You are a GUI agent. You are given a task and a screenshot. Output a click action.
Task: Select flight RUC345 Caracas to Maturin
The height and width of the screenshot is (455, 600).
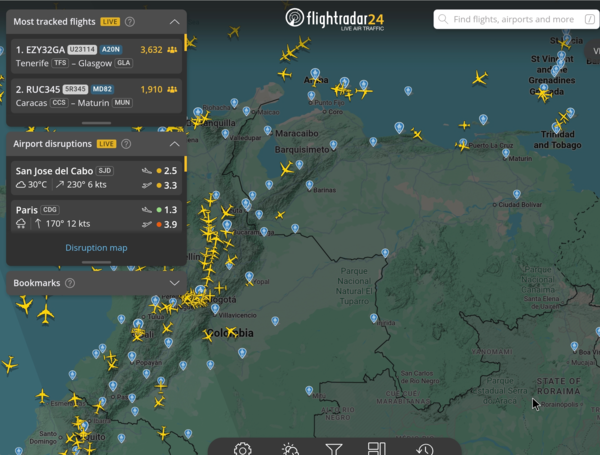pyautogui.click(x=95, y=95)
